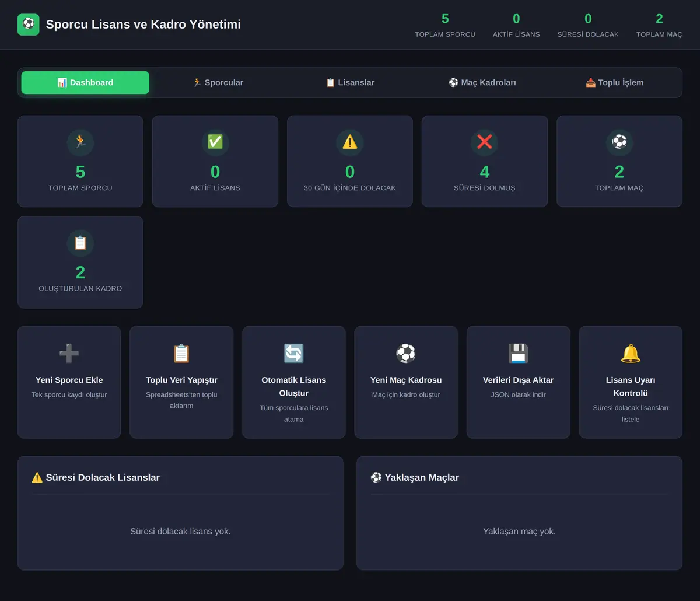Open the Sporcular tab

pyautogui.click(x=218, y=83)
